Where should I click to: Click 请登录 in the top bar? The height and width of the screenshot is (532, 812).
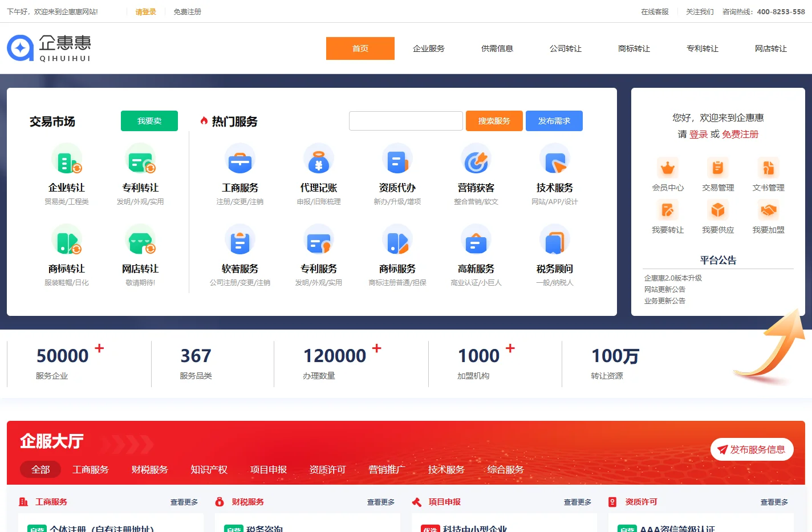(x=146, y=11)
